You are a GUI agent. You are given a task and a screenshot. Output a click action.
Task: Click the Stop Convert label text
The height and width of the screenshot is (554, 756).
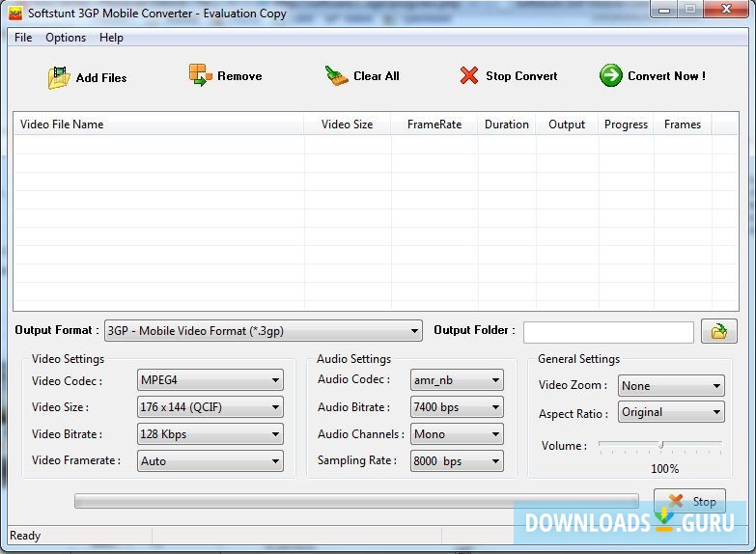coord(521,75)
